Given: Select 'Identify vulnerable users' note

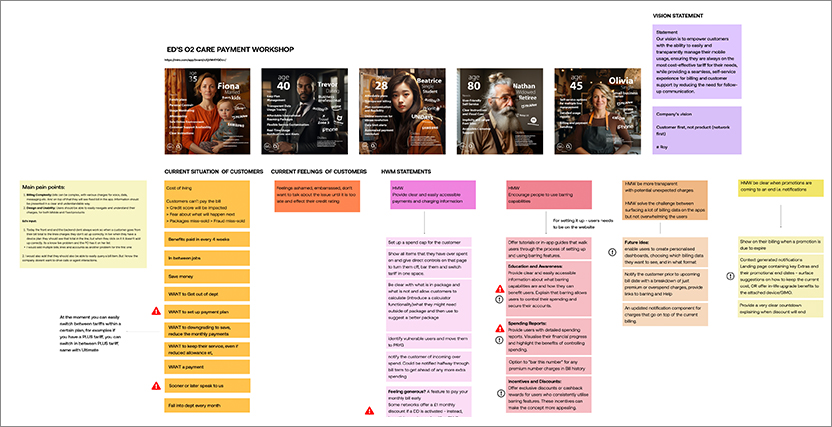Looking at the screenshot, I should point(428,341).
